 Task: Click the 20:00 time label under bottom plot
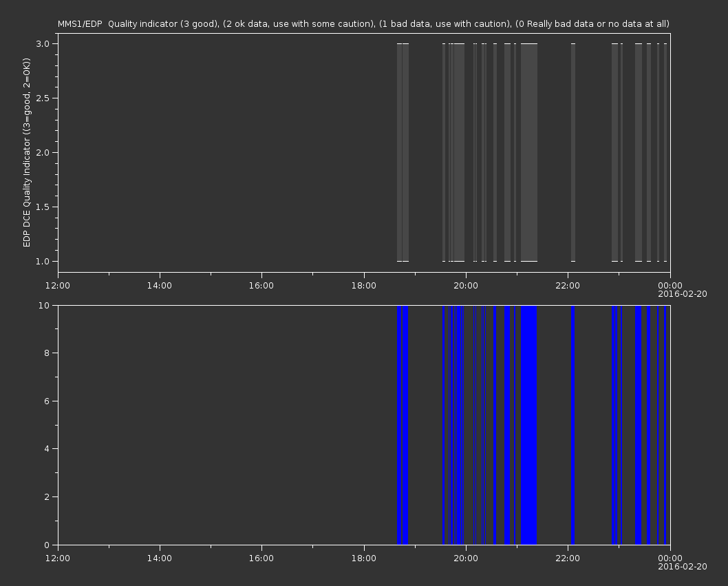466,558
